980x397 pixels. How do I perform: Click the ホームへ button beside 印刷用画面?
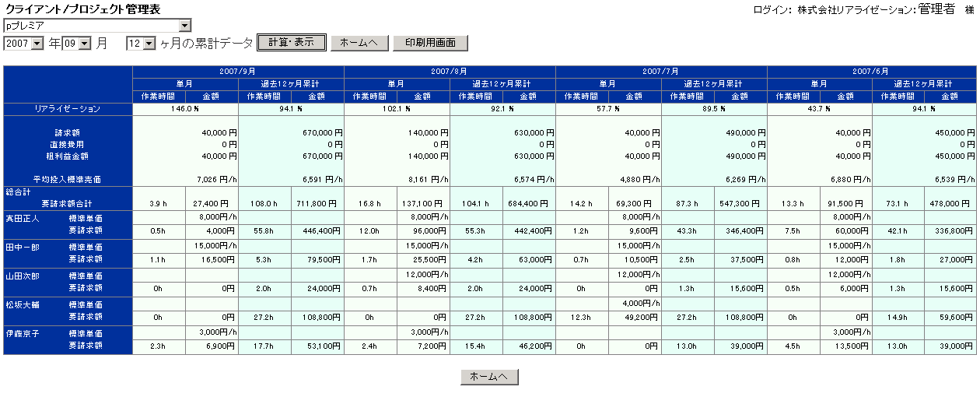coord(359,44)
